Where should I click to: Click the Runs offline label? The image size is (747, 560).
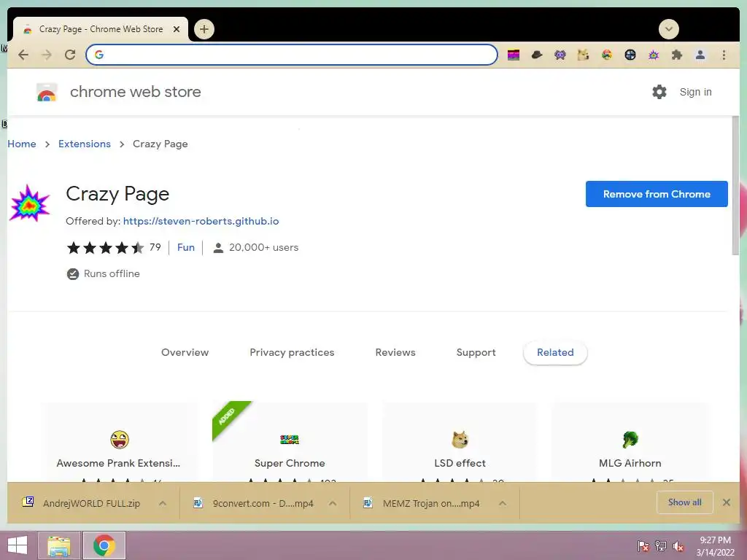click(112, 274)
